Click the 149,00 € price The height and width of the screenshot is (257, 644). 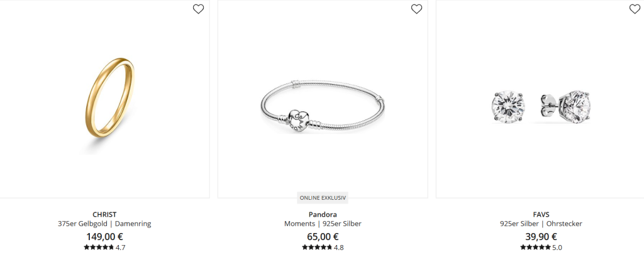tap(104, 236)
